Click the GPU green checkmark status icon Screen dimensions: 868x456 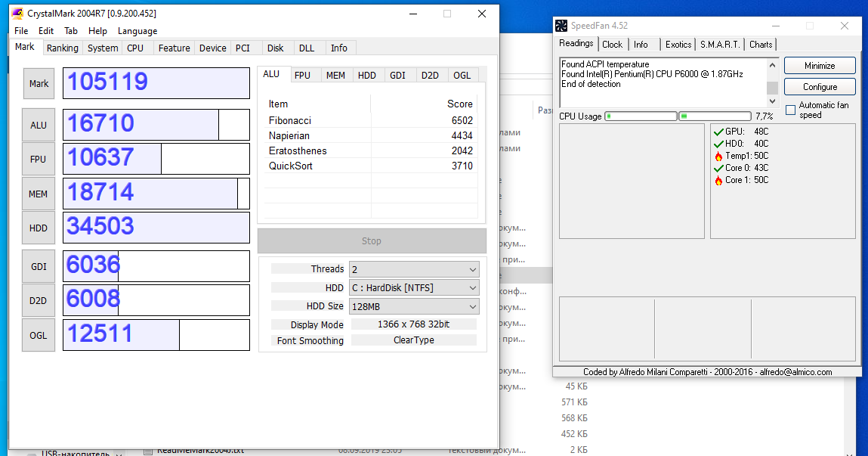(x=718, y=132)
